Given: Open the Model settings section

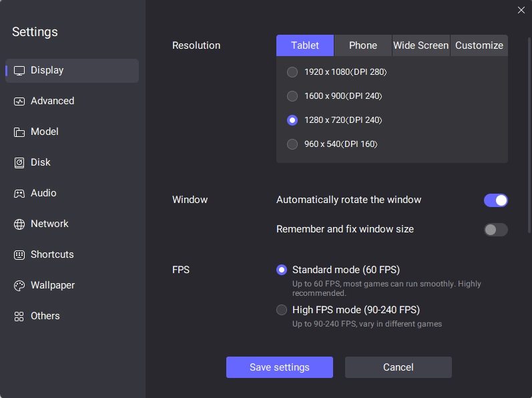Looking at the screenshot, I should 72,132.
